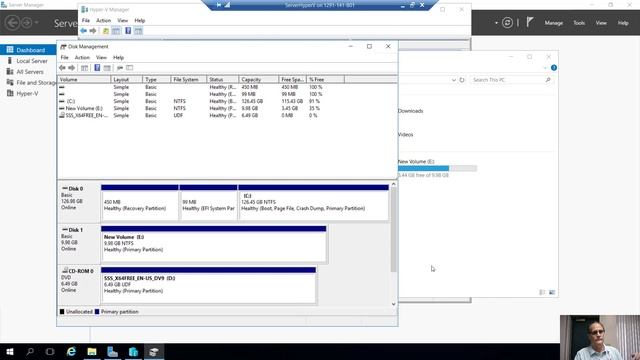
Task: Toggle action pane icon in Disk Management toolbar
Action: pos(107,68)
